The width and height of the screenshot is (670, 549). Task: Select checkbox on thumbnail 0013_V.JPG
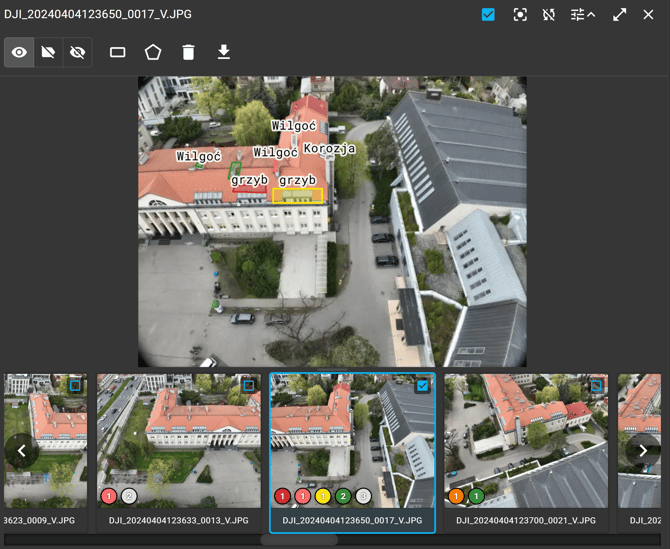pos(249,386)
